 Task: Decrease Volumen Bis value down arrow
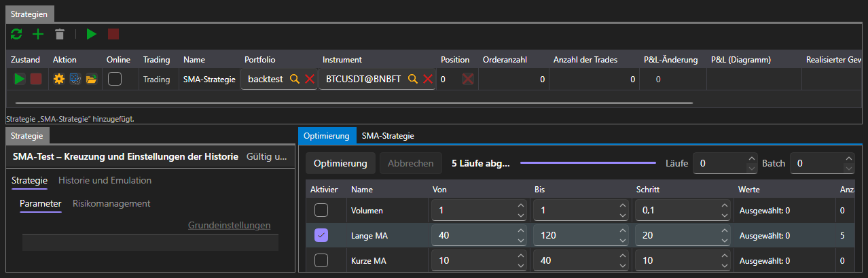[622, 215]
